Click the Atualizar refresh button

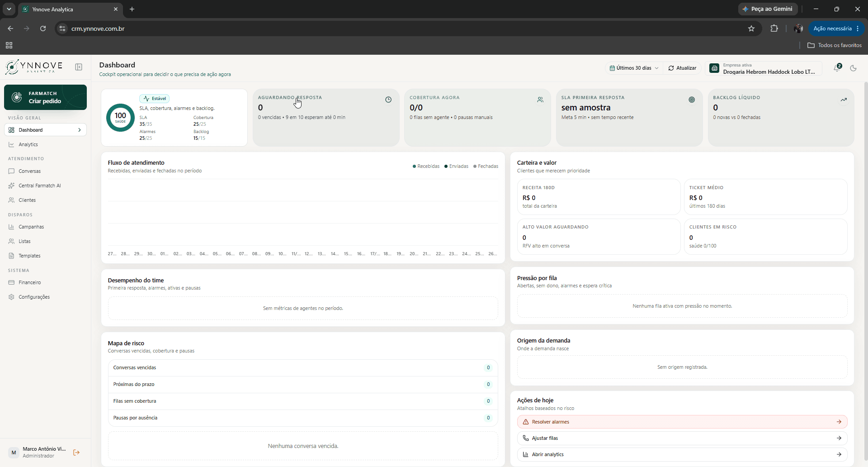(682, 68)
